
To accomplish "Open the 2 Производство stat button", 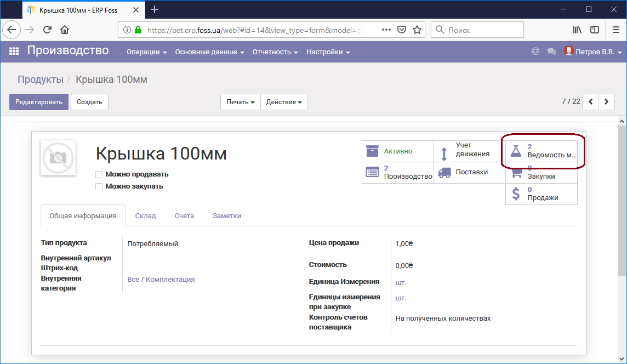I will [x=398, y=172].
